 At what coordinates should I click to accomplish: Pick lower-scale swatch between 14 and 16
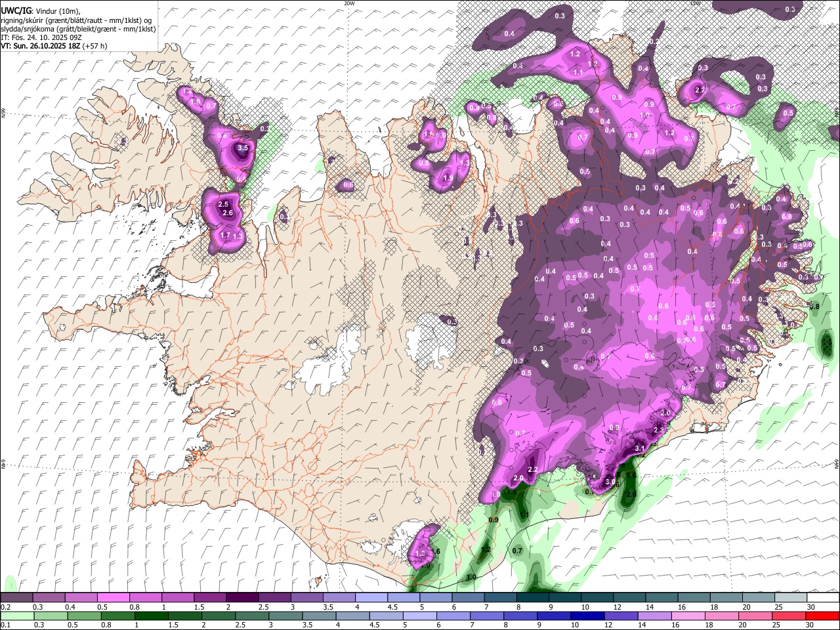tap(656, 616)
